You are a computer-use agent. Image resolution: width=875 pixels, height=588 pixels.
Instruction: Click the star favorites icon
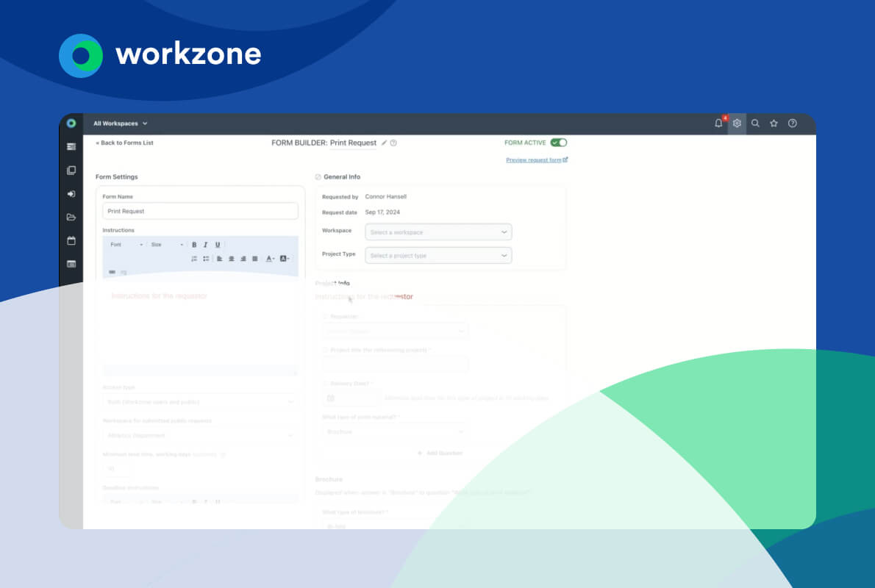[x=774, y=123]
